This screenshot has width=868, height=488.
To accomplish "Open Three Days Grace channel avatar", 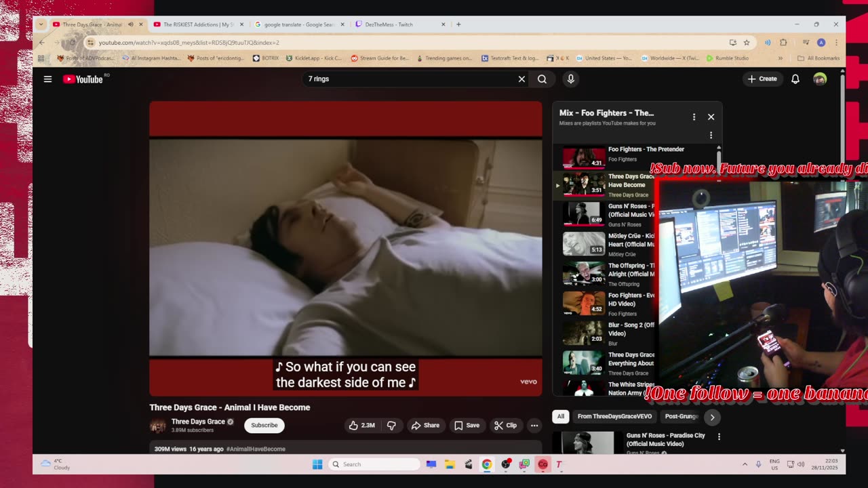I will tap(157, 426).
